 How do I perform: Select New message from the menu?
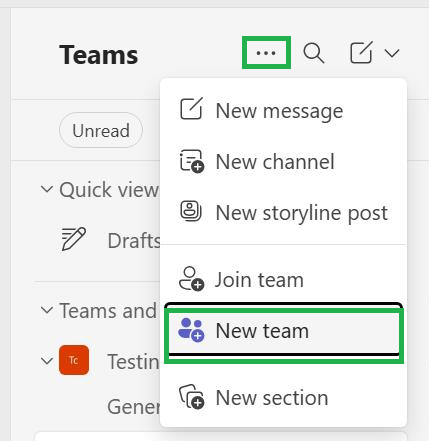283,110
